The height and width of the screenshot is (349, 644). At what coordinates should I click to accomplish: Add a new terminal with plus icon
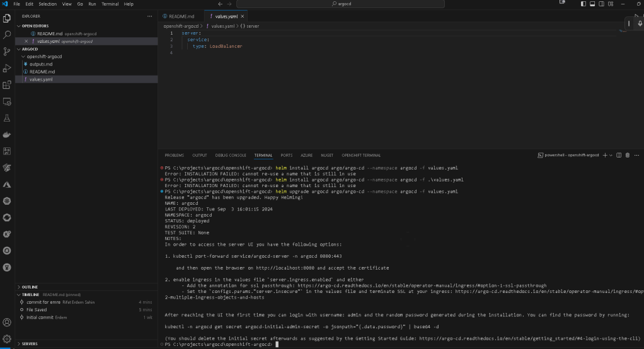tap(604, 155)
